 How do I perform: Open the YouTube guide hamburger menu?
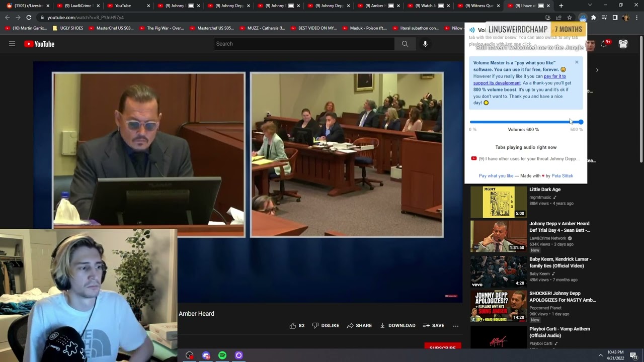(12, 44)
